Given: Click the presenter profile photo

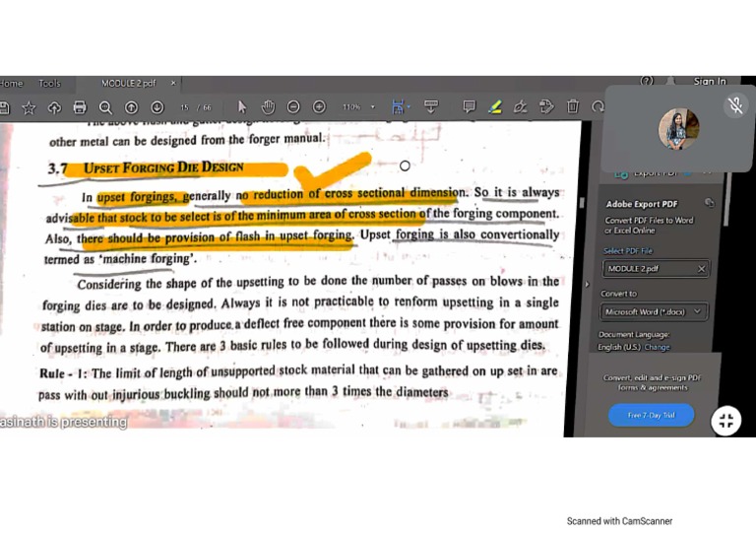Looking at the screenshot, I should pyautogui.click(x=678, y=129).
